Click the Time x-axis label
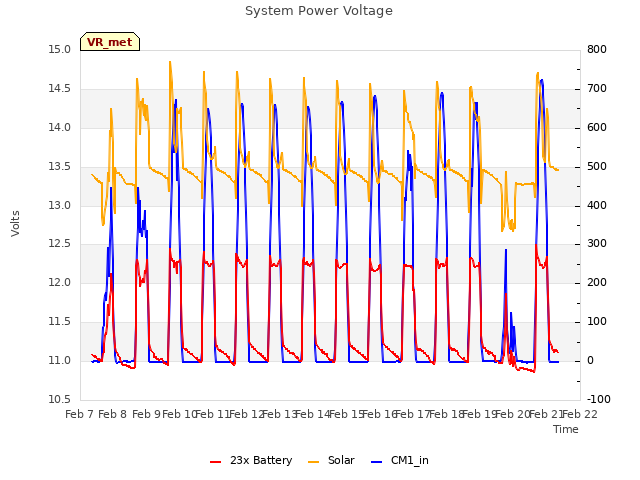Screen dimensions: 640x480 [x=566, y=429]
